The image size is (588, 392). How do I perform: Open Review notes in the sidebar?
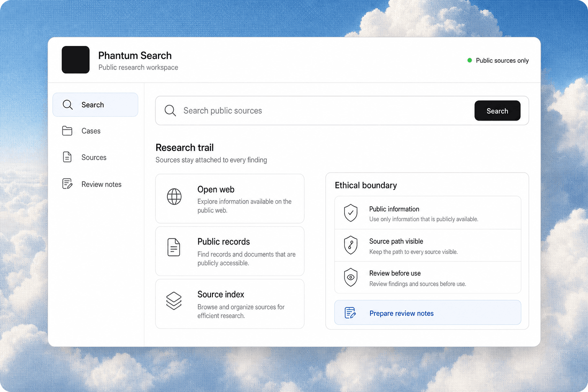[95, 184]
